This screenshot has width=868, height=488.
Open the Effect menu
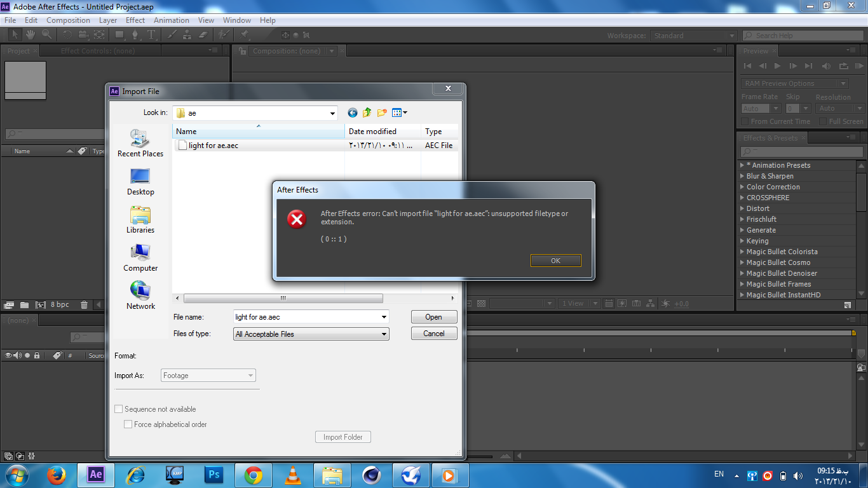(x=135, y=20)
